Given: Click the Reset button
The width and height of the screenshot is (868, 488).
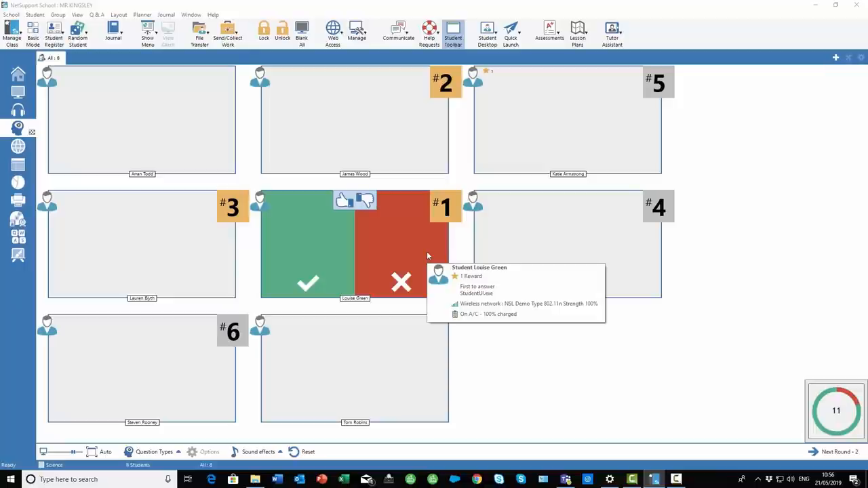Looking at the screenshot, I should pyautogui.click(x=302, y=452).
